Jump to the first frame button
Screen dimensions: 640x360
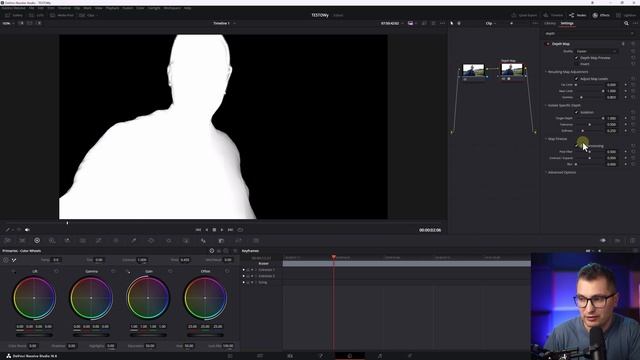click(198, 230)
